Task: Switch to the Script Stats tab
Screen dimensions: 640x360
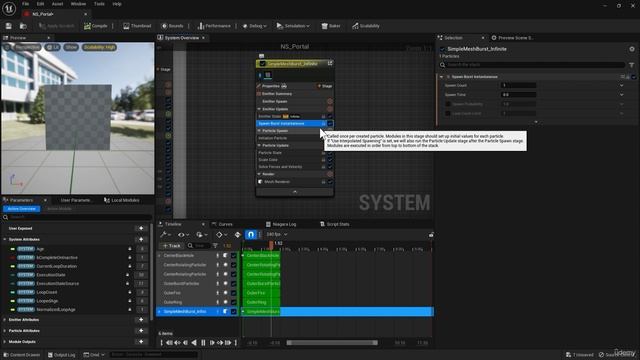Action: 335,224
